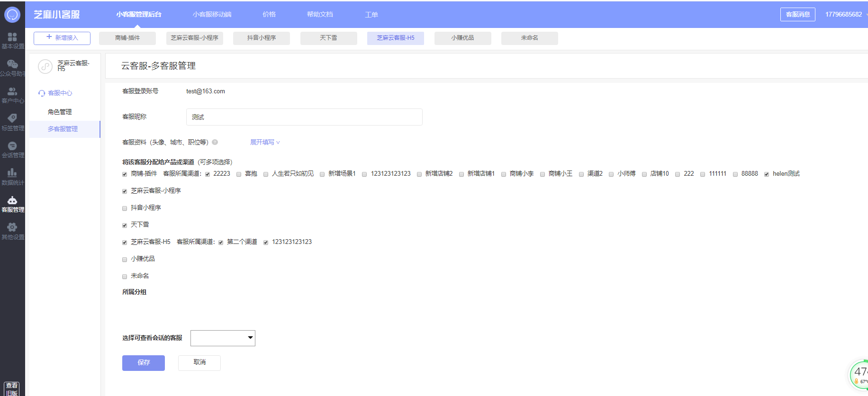Viewport: 868px width, 396px height.
Task: Toggle the 新增场景1 checkbox
Action: point(322,174)
